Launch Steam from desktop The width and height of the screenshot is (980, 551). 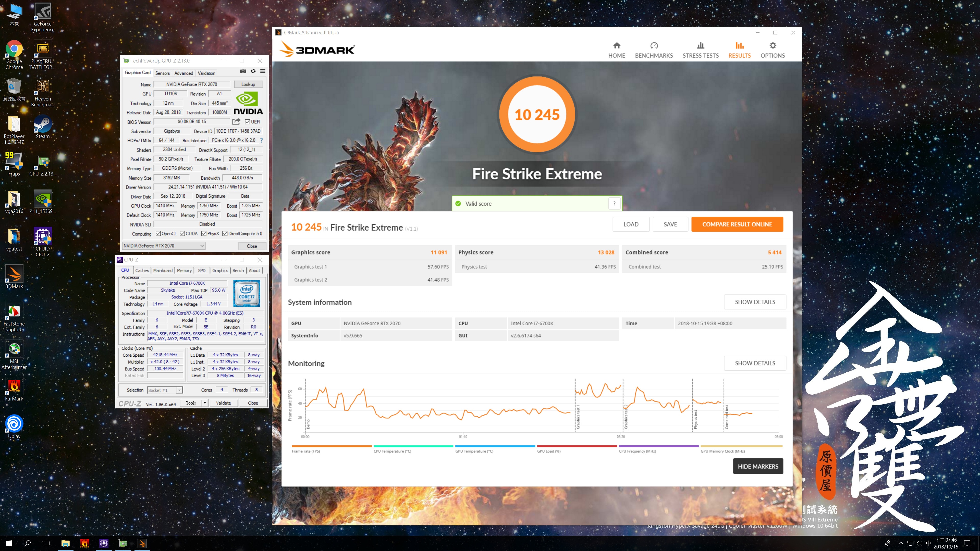coord(43,127)
